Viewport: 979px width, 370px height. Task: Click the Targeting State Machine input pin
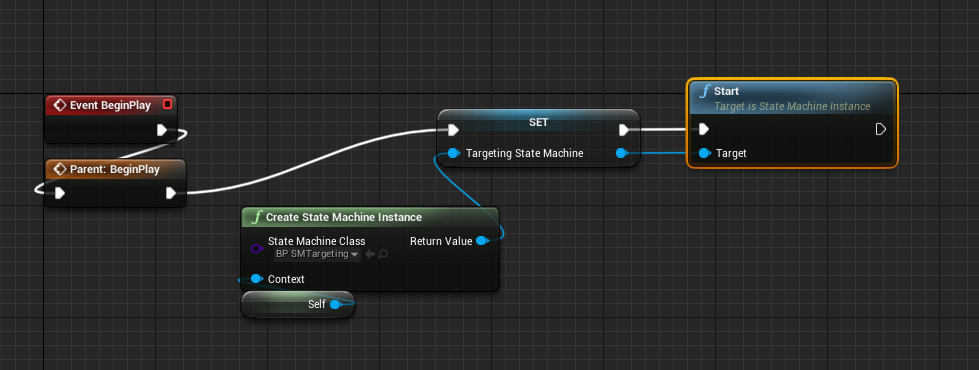(454, 153)
